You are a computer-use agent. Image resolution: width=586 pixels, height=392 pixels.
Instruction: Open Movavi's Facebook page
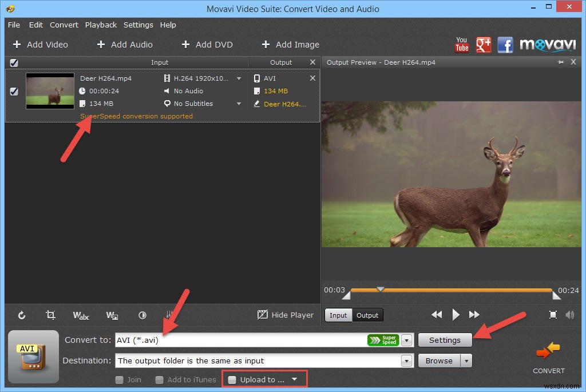[x=505, y=44]
